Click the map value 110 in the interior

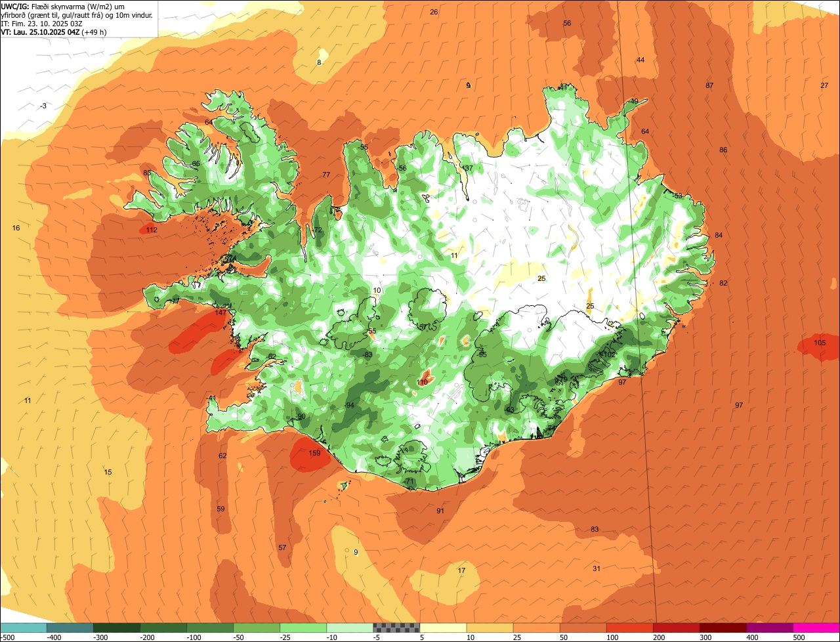423,382
